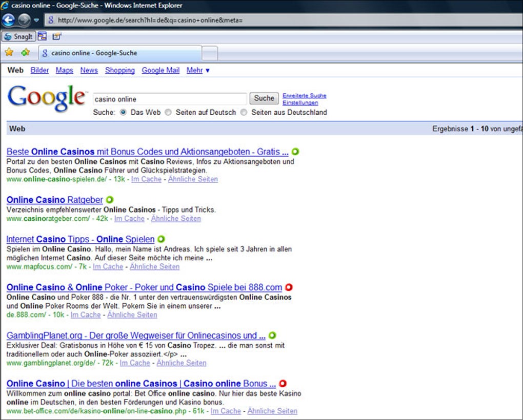Open Erweiterte Suche link

pos(304,96)
